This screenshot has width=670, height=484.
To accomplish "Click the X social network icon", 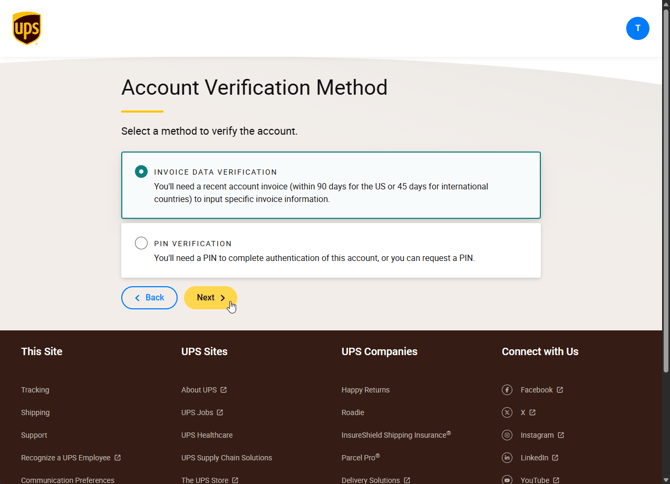I will click(507, 413).
